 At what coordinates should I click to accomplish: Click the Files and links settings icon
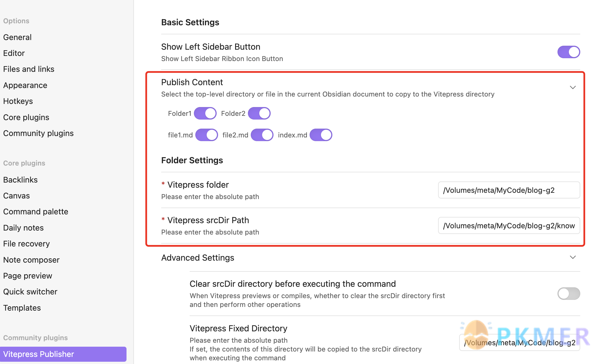[x=29, y=69]
